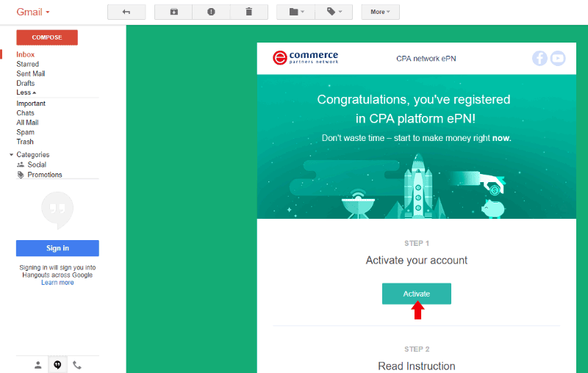Click the Hangouts conversations icon

[57, 365]
